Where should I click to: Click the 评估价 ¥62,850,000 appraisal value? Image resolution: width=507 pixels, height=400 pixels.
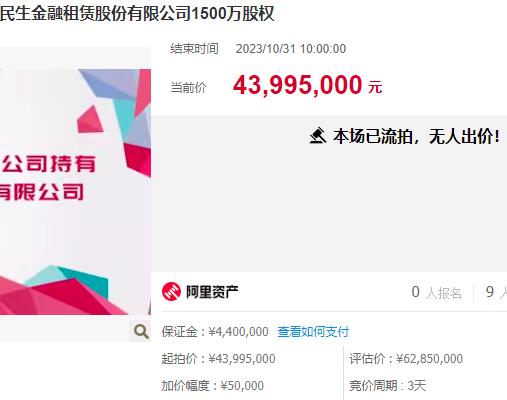406,359
